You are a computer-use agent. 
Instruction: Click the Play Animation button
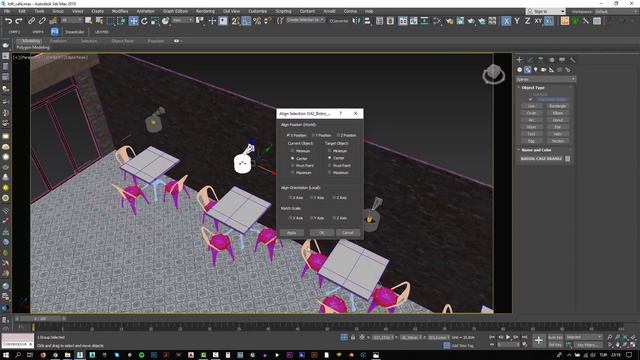tap(508, 337)
